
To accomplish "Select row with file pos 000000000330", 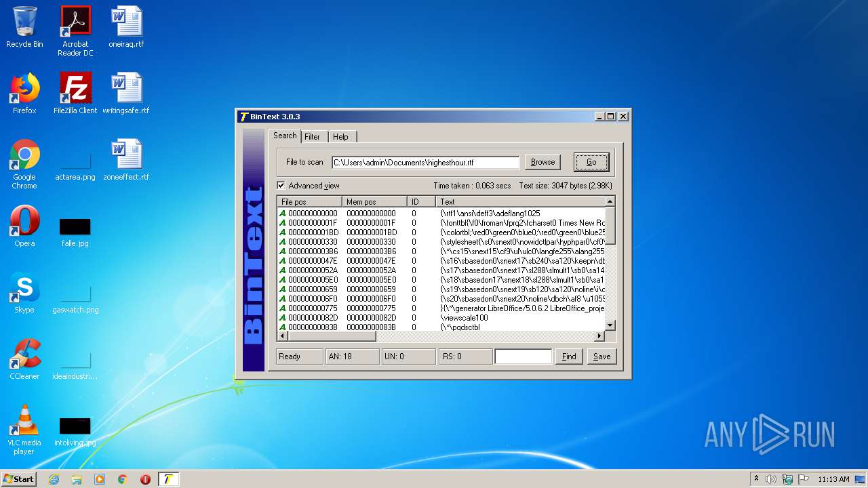I will (441, 242).
